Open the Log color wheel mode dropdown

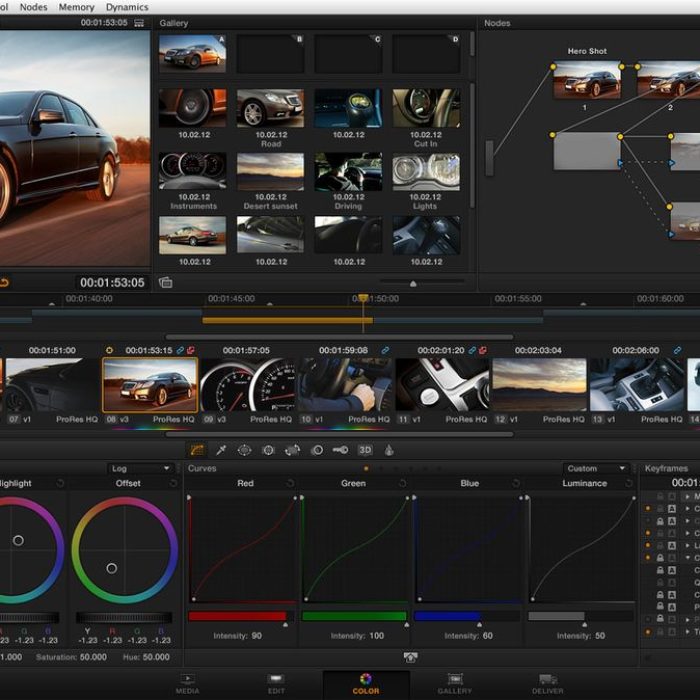140,468
